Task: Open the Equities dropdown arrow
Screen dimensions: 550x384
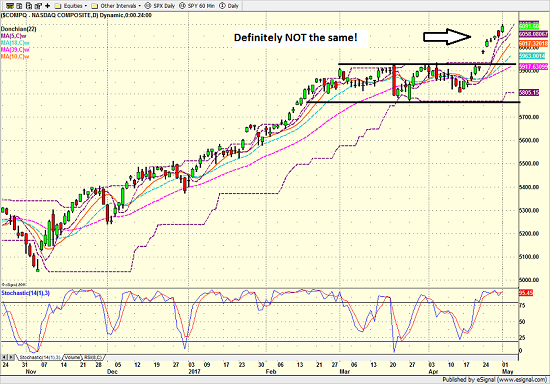Action: tap(86, 6)
